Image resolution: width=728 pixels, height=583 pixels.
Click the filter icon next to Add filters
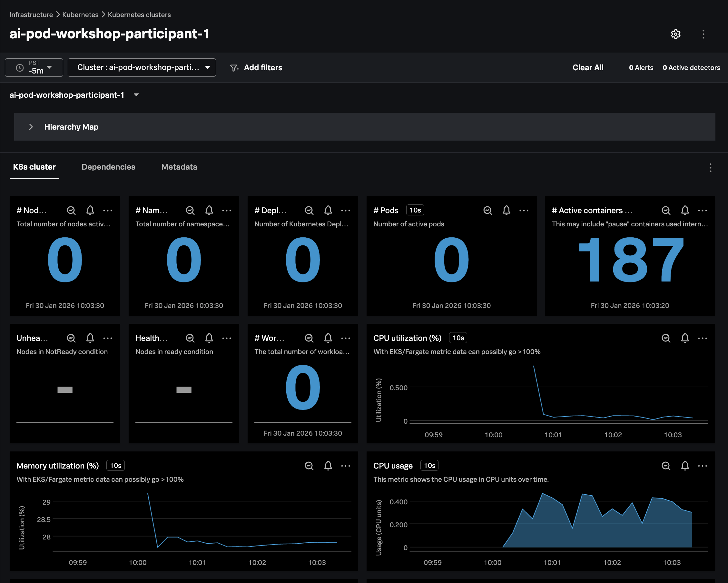(x=235, y=68)
